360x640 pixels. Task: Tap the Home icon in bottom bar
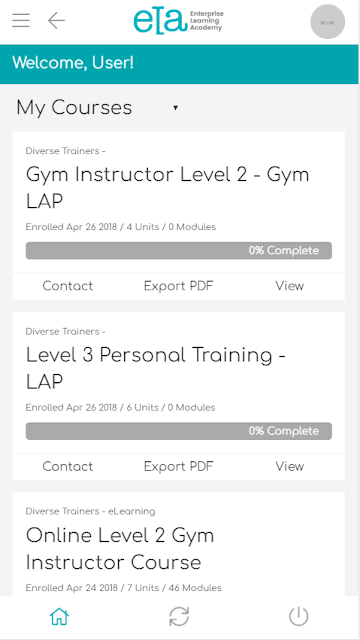(60, 616)
